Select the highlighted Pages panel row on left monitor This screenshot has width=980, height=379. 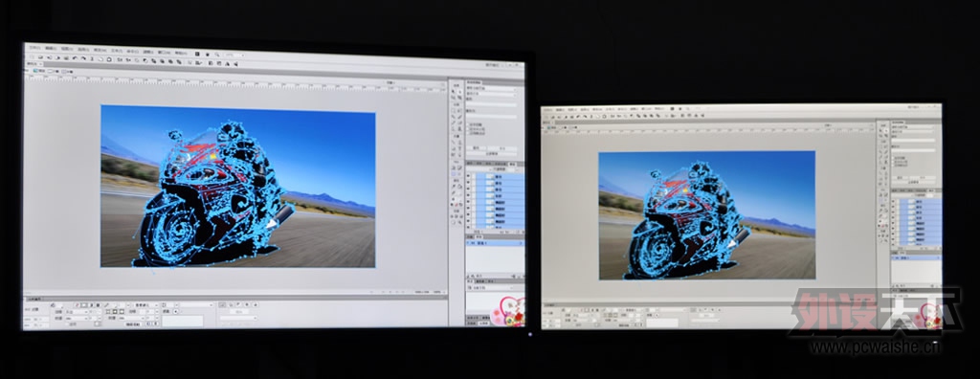(x=495, y=243)
